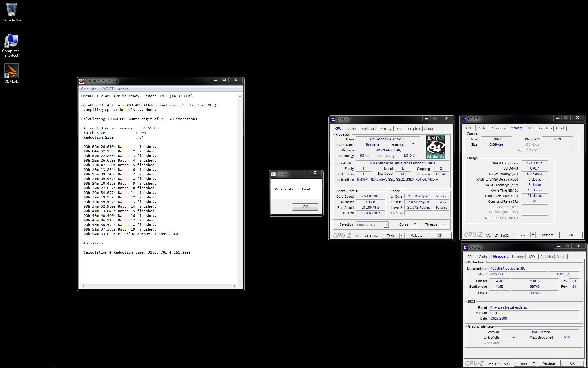Screen dimensions: 588x368
Task: Open About tab in CPU window
Action: tap(428, 129)
